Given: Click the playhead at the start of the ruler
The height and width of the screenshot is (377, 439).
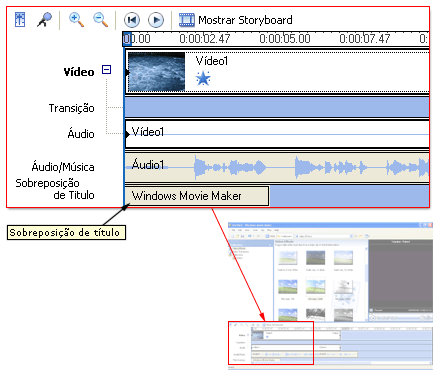Looking at the screenshot, I should (x=127, y=39).
